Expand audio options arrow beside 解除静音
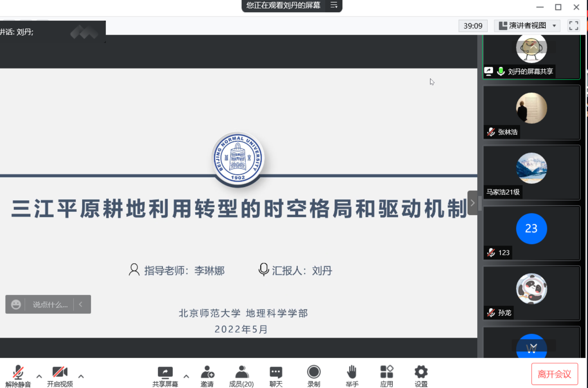Viewport: 588px width, 388px height. click(x=39, y=376)
